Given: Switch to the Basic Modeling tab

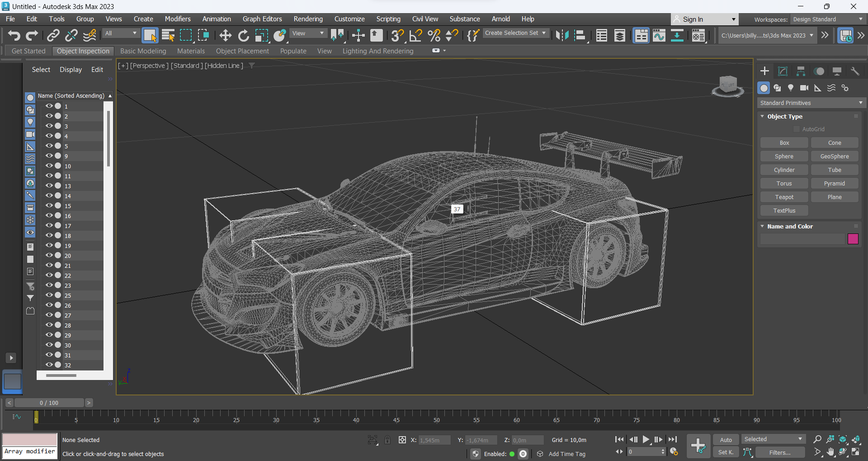Looking at the screenshot, I should tap(143, 51).
